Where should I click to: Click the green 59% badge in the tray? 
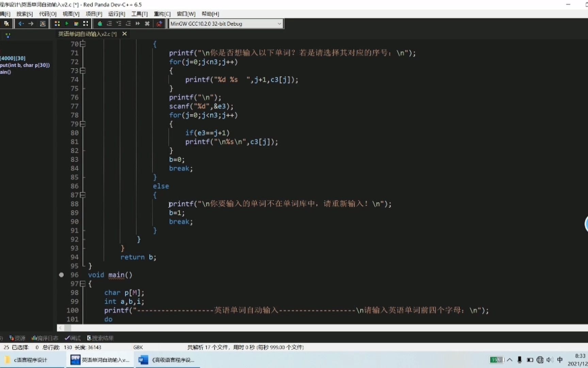496,360
